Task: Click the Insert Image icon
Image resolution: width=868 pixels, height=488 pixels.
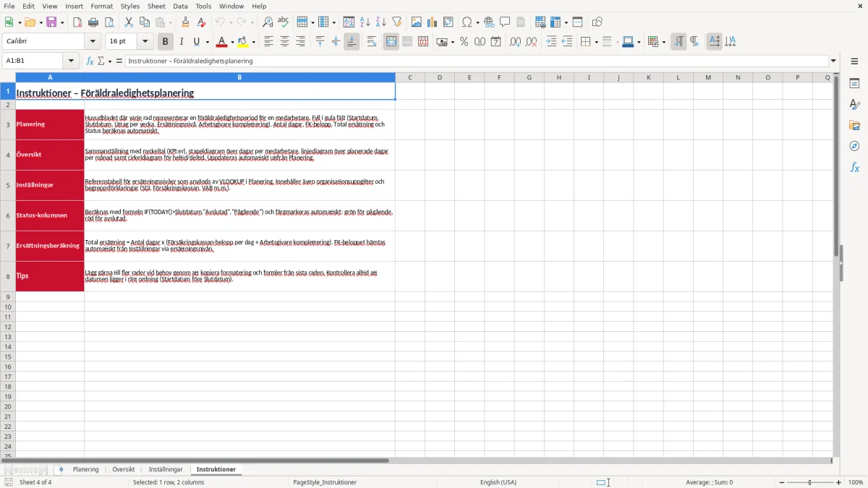Action: (x=416, y=22)
